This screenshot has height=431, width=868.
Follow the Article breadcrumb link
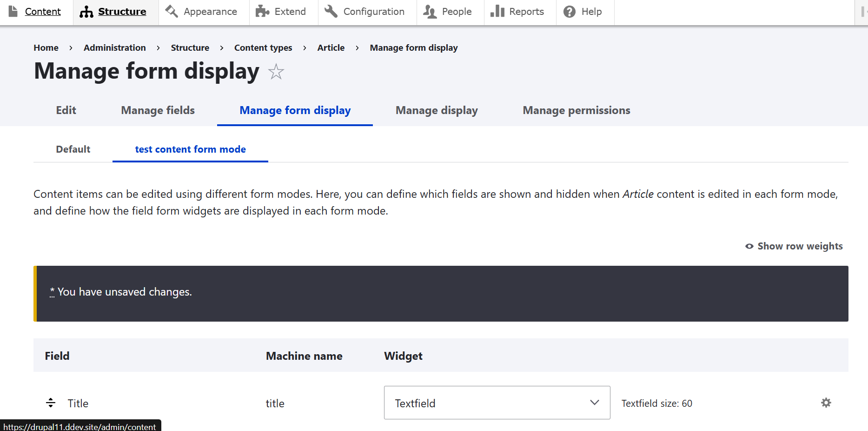(x=331, y=48)
